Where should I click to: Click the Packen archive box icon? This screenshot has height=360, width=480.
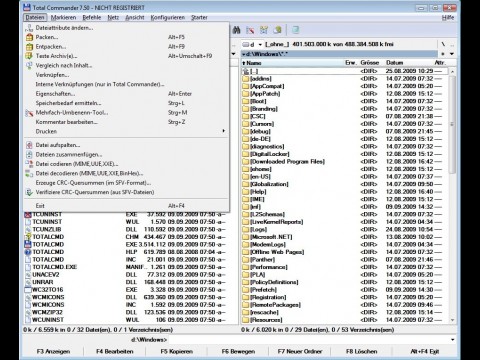pyautogui.click(x=29, y=37)
